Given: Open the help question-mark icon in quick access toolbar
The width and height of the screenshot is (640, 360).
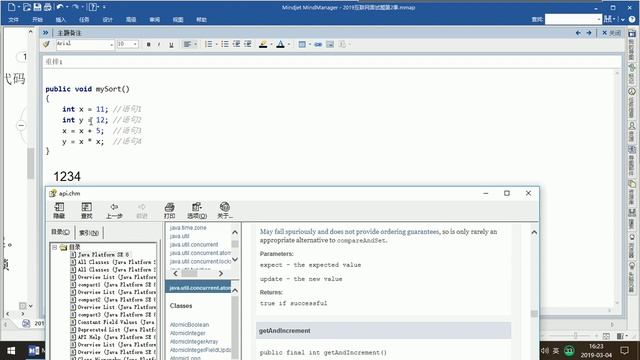Looking at the screenshot, I should pos(93,7).
